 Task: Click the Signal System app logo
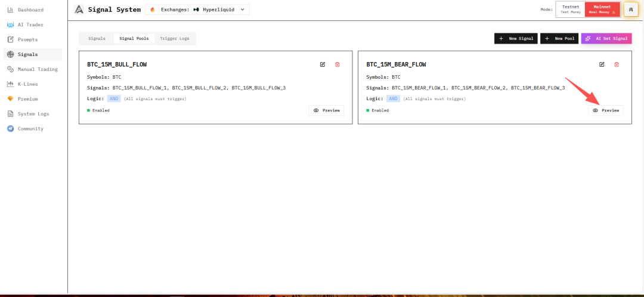79,9
